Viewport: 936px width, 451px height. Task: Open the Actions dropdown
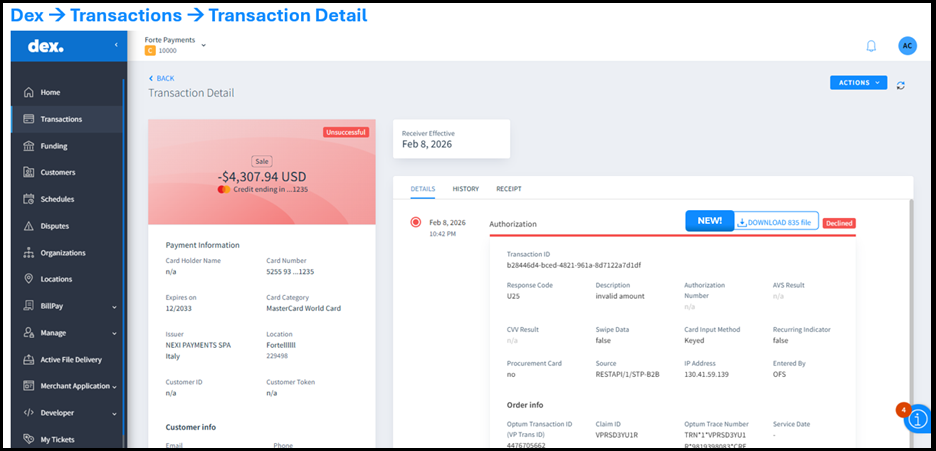[858, 83]
